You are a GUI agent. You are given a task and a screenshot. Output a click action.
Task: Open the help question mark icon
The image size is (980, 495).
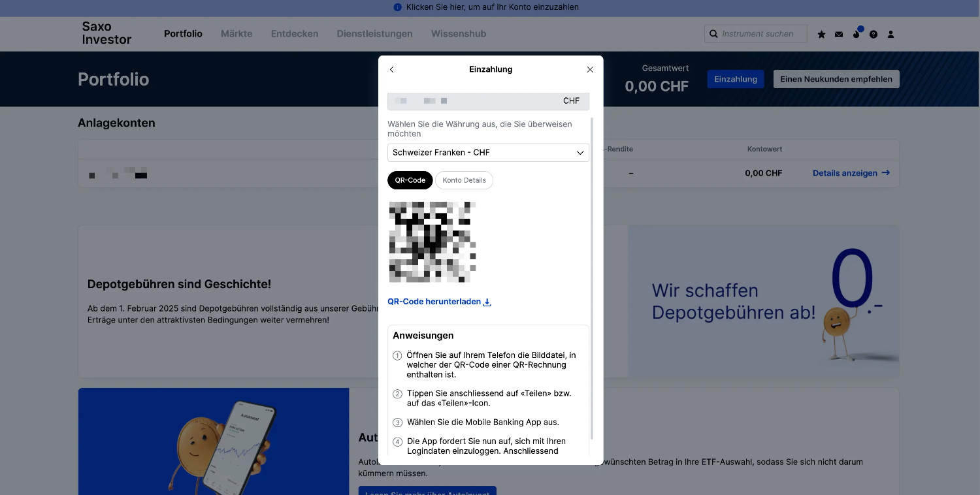click(x=874, y=34)
